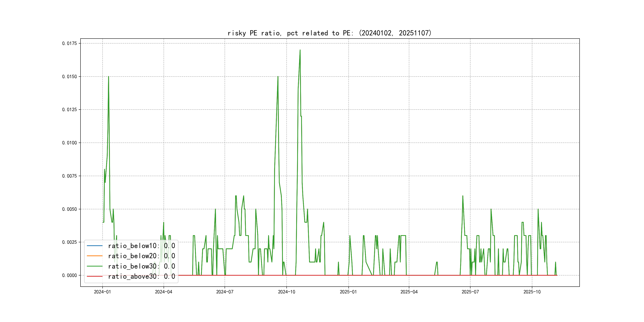Viewport: 644px width, 322px height.
Task: Click the 2025-07 x-axis tick label
Action: click(x=470, y=292)
